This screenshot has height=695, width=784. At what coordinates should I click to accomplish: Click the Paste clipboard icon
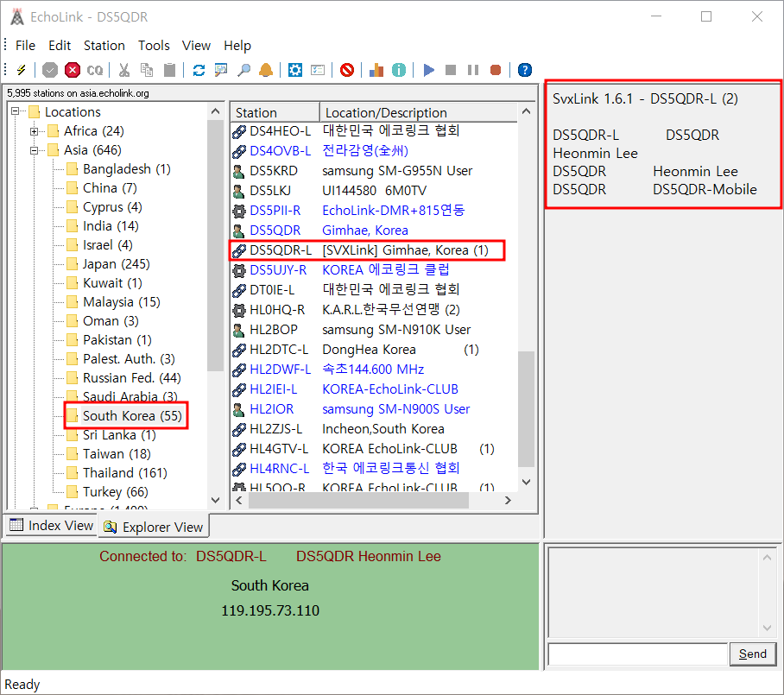pos(170,70)
